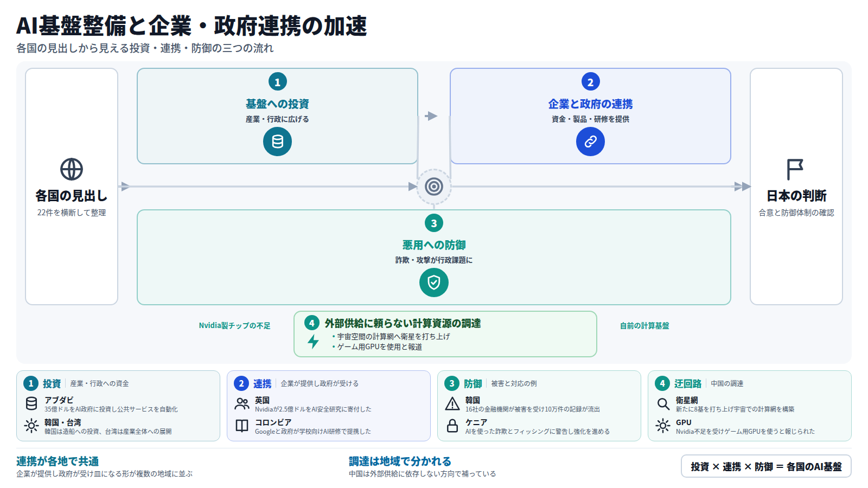This screenshot has height=488, width=868.
Task: Click the heading 企業と政府の連携
Action: click(590, 104)
